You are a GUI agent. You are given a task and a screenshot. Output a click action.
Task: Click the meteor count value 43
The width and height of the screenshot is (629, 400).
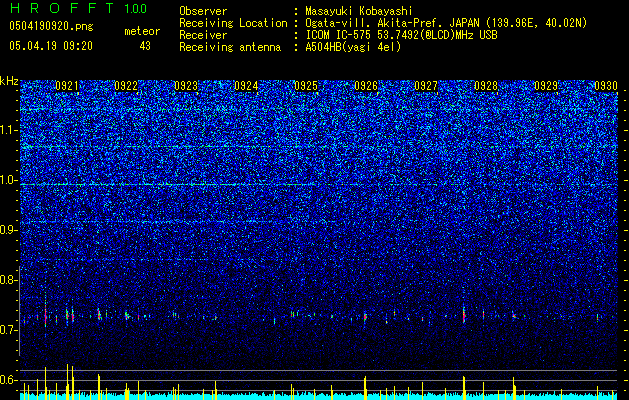click(x=145, y=46)
